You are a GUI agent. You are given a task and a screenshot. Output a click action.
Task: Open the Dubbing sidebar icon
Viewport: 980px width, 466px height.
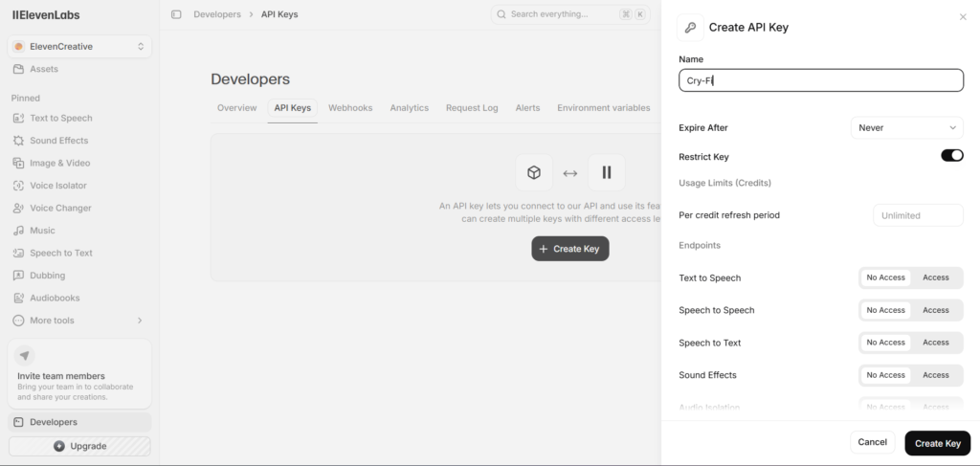pyautogui.click(x=19, y=276)
